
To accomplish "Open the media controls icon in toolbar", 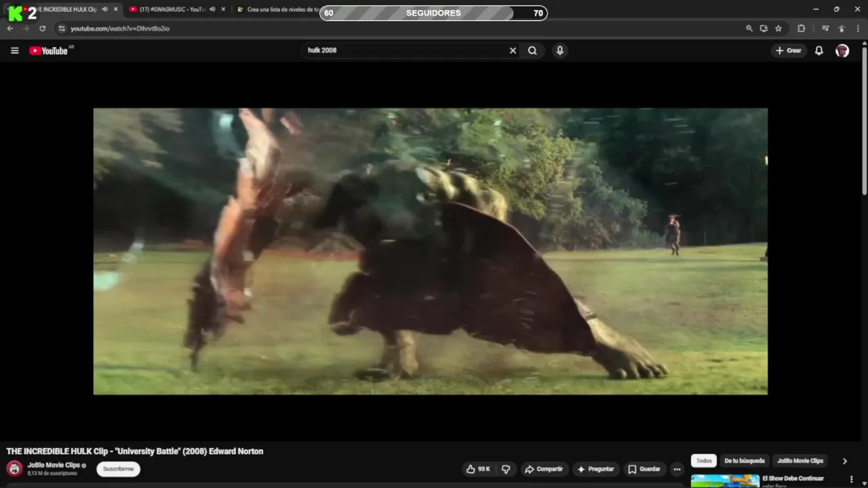I will click(825, 28).
